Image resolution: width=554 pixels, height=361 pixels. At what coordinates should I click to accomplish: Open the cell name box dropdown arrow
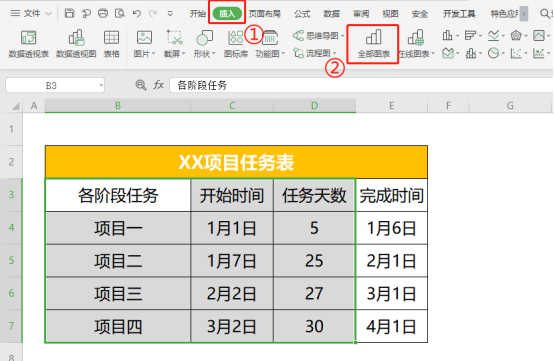101,85
